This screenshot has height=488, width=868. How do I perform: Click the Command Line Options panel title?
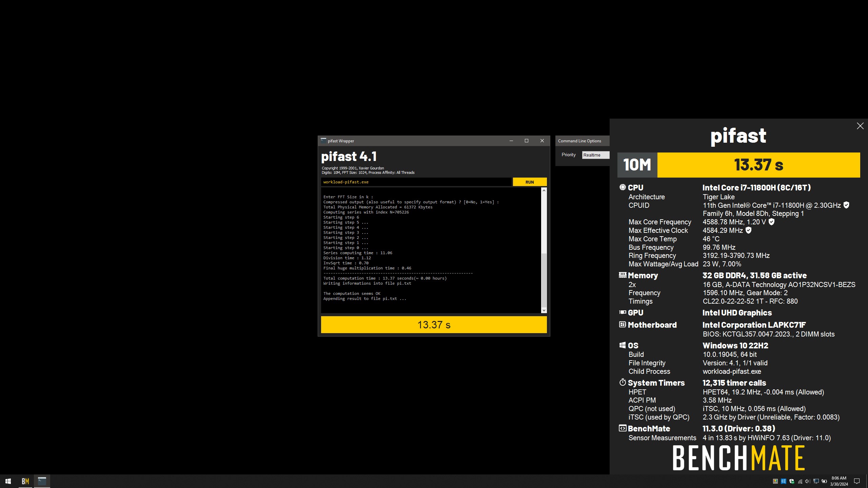579,141
